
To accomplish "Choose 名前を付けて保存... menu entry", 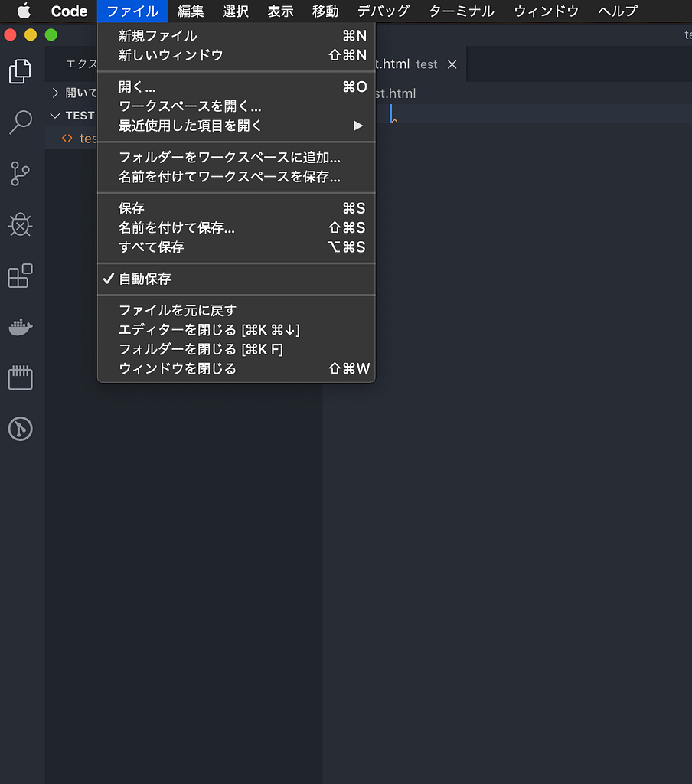I will click(236, 228).
